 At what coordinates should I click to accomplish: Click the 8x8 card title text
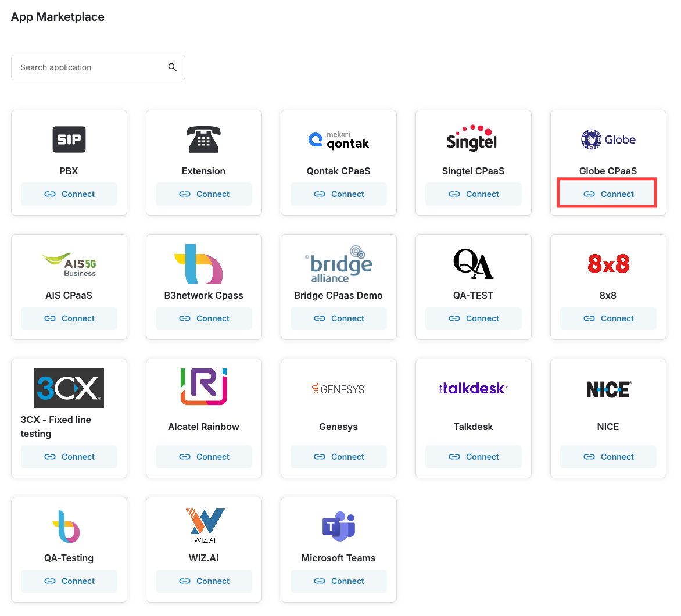pyautogui.click(x=608, y=295)
